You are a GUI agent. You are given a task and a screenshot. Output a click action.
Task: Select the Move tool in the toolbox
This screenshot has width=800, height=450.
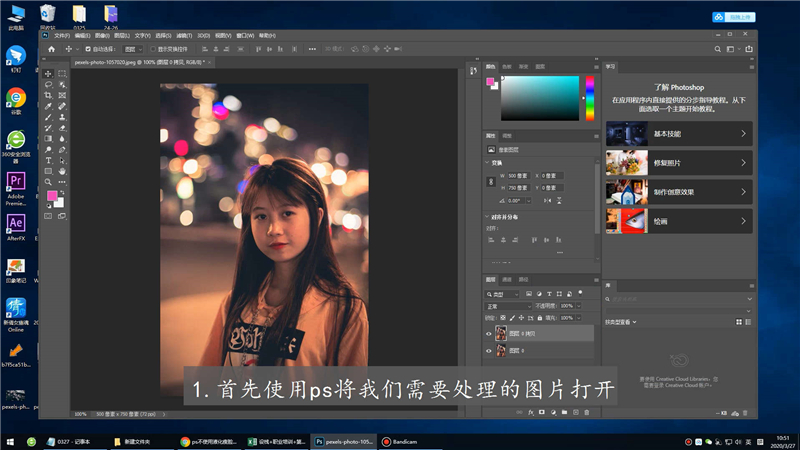click(x=48, y=73)
